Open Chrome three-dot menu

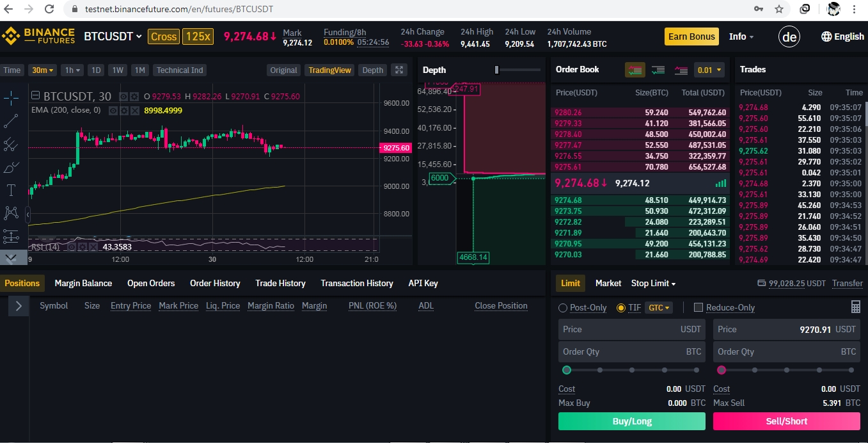coord(855,9)
